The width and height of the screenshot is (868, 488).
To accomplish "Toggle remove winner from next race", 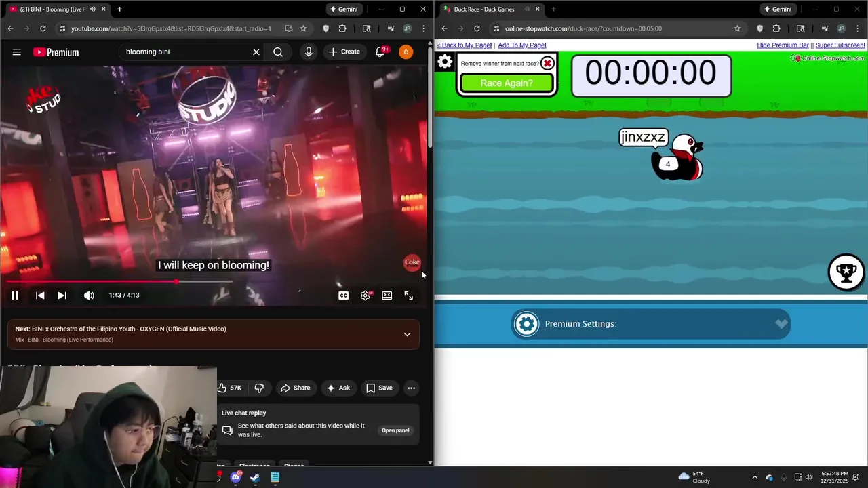I will pos(547,64).
